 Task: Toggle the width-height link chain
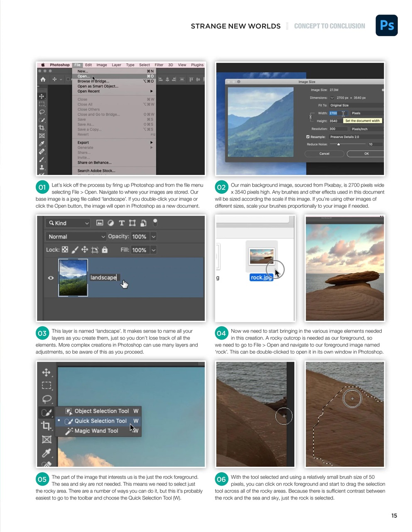tap(311, 116)
